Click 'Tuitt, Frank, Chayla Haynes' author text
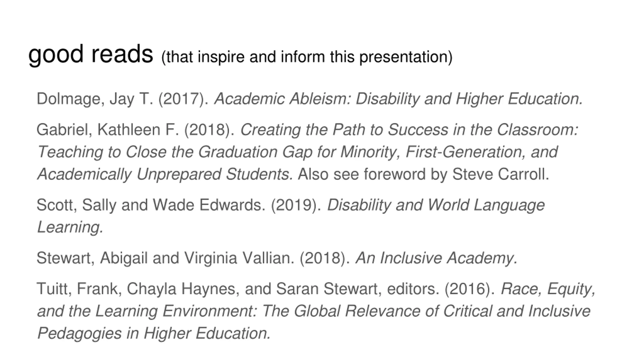Screen dimensions: 644x362 138,289
